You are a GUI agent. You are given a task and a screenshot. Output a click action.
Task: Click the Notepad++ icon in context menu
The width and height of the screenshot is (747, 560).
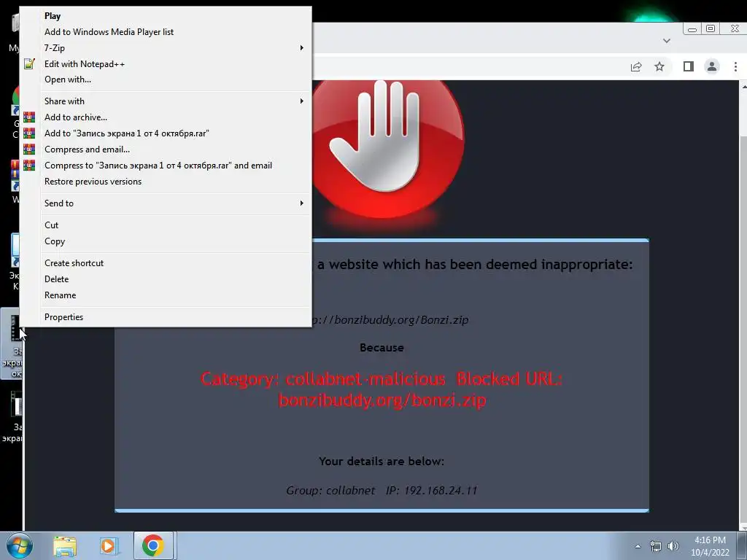click(x=29, y=64)
